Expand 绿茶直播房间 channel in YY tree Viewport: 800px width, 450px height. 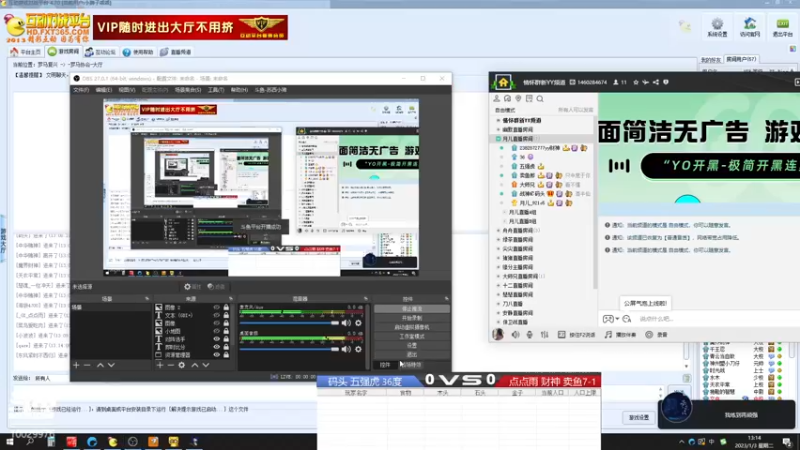(498, 240)
